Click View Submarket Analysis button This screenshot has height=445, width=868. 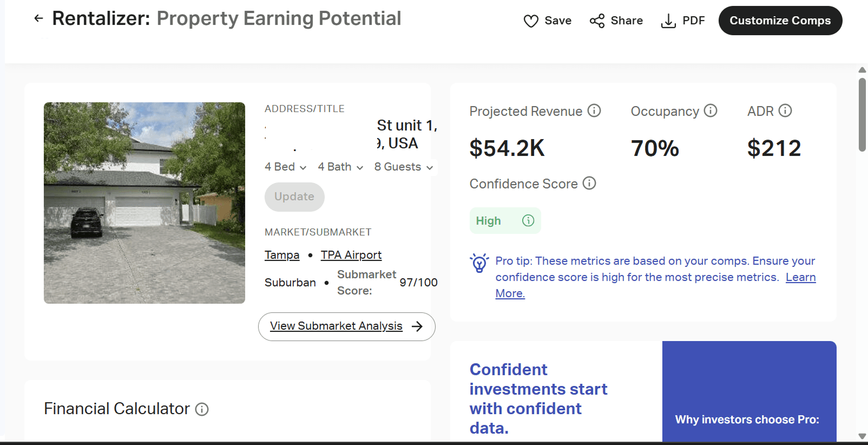pyautogui.click(x=347, y=326)
